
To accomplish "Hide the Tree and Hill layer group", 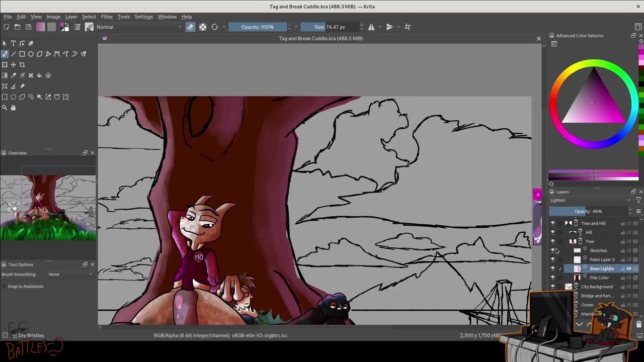I will [553, 223].
